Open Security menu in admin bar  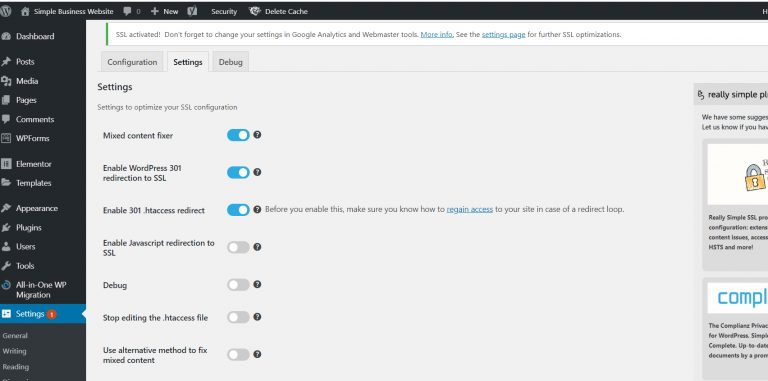coord(224,11)
